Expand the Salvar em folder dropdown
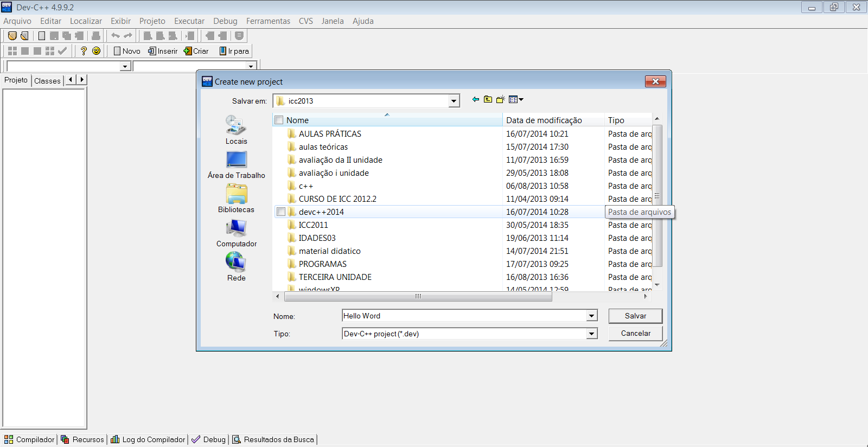868x447 pixels. point(454,101)
